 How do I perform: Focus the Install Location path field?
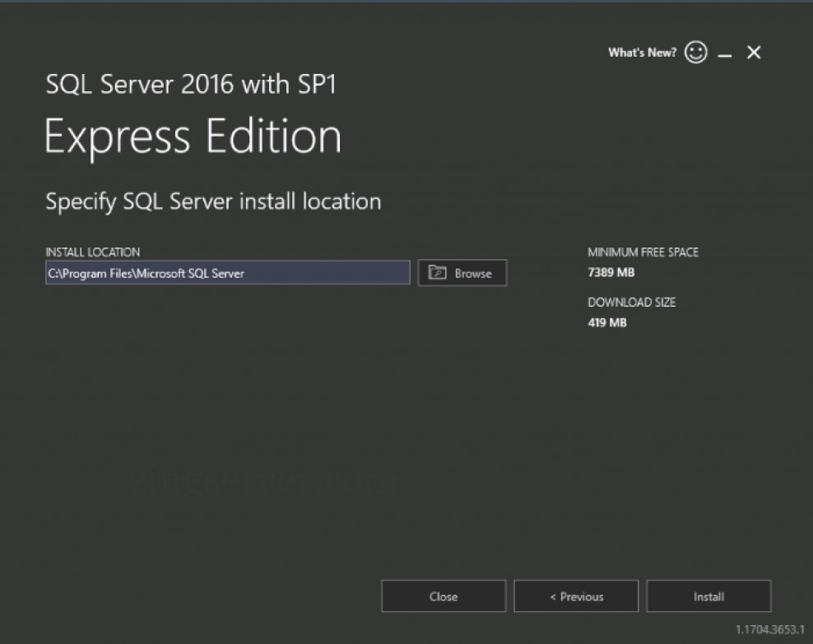click(228, 272)
